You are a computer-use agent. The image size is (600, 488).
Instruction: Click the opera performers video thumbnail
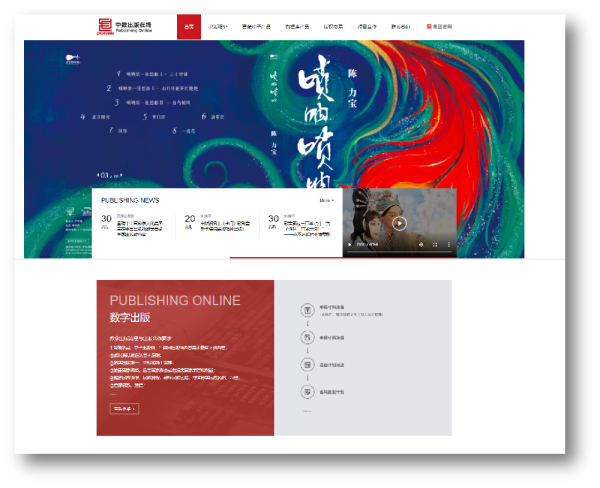coord(399,222)
